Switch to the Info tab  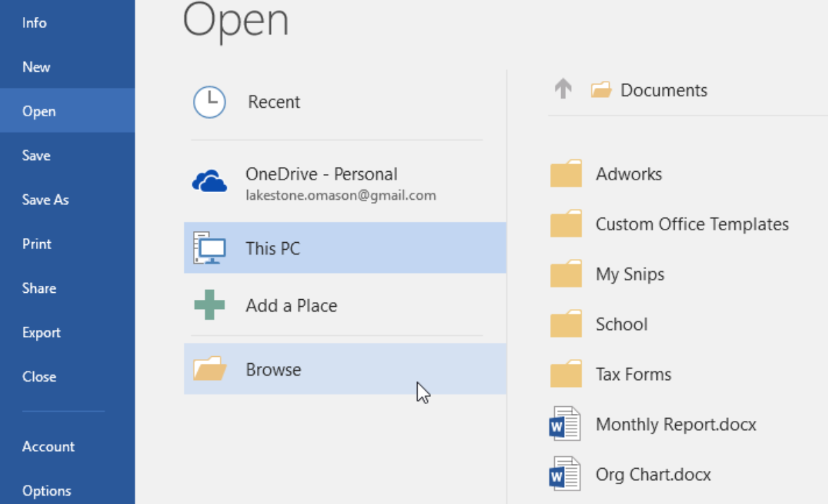(x=34, y=23)
